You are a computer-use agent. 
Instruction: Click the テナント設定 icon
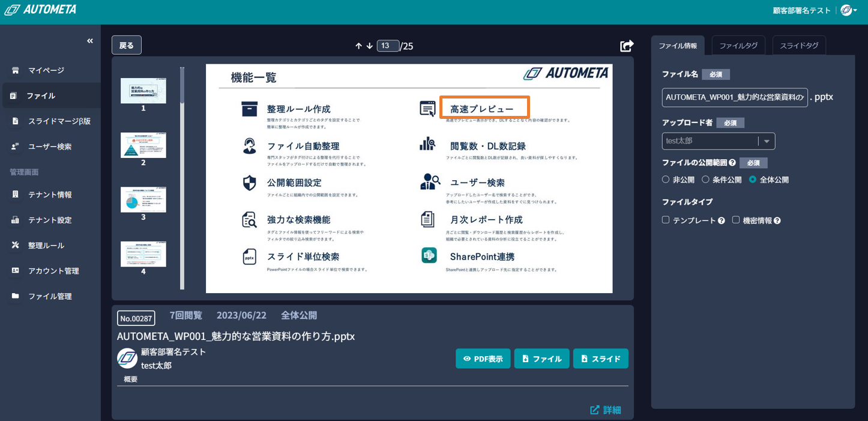click(x=16, y=220)
